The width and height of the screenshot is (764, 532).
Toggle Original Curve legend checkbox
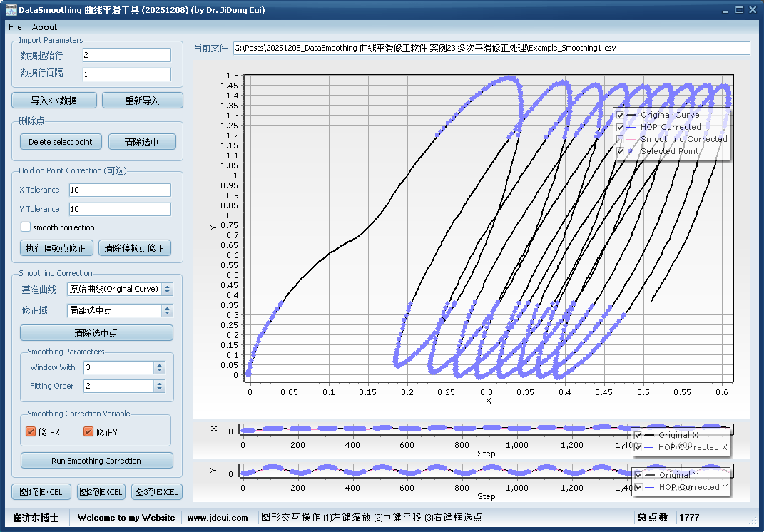[620, 115]
